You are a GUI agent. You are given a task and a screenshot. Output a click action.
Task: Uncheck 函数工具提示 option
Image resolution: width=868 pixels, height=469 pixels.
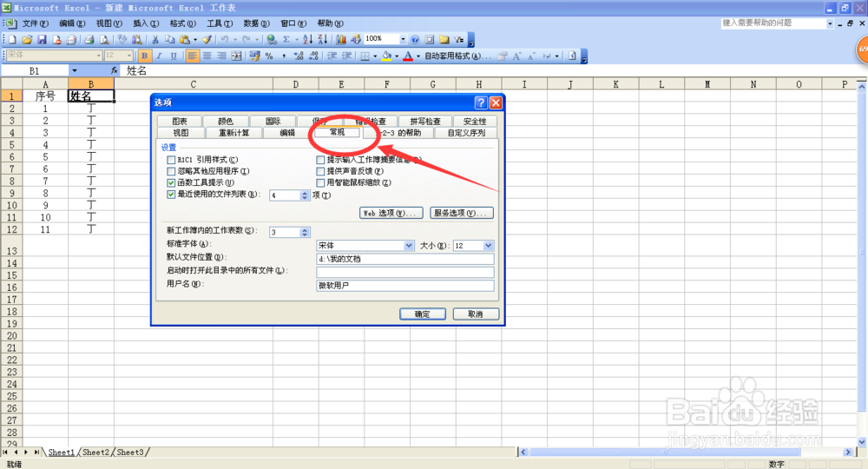click(x=171, y=182)
